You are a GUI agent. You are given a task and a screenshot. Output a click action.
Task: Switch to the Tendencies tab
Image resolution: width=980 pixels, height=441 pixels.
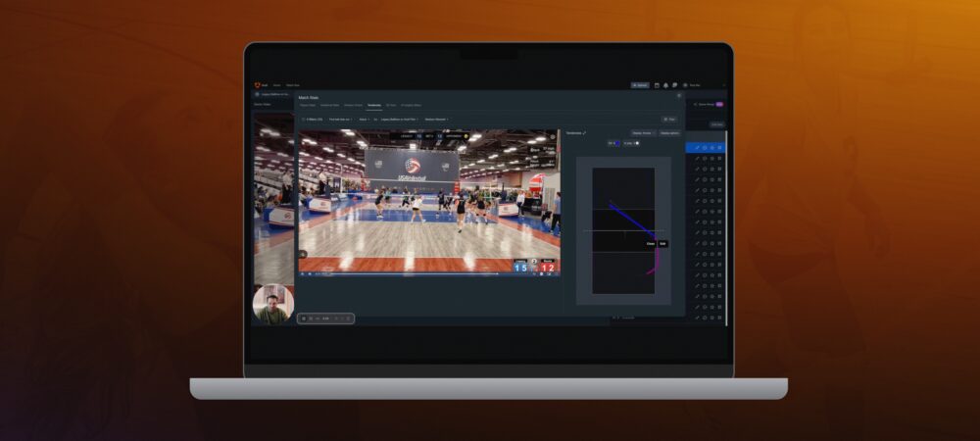tap(373, 105)
